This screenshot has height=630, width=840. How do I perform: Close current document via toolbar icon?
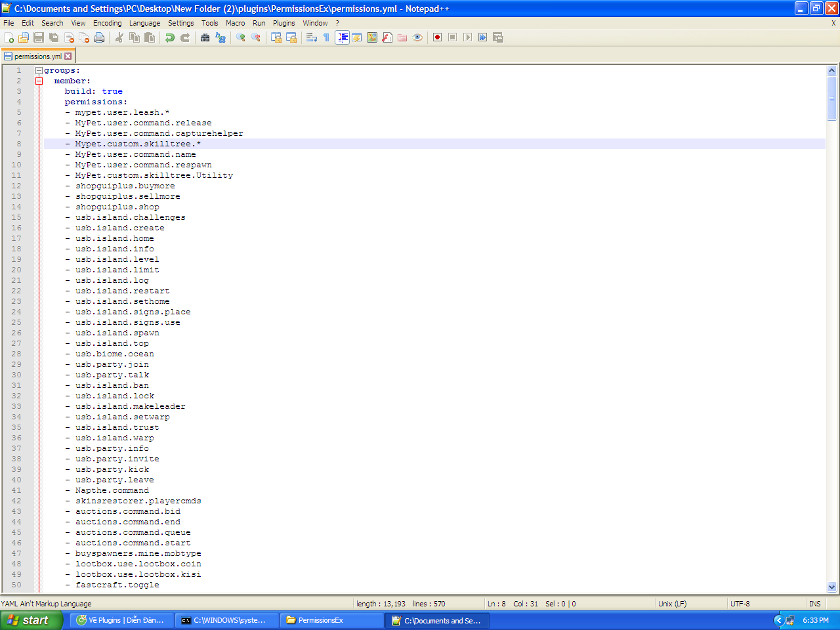click(x=69, y=37)
